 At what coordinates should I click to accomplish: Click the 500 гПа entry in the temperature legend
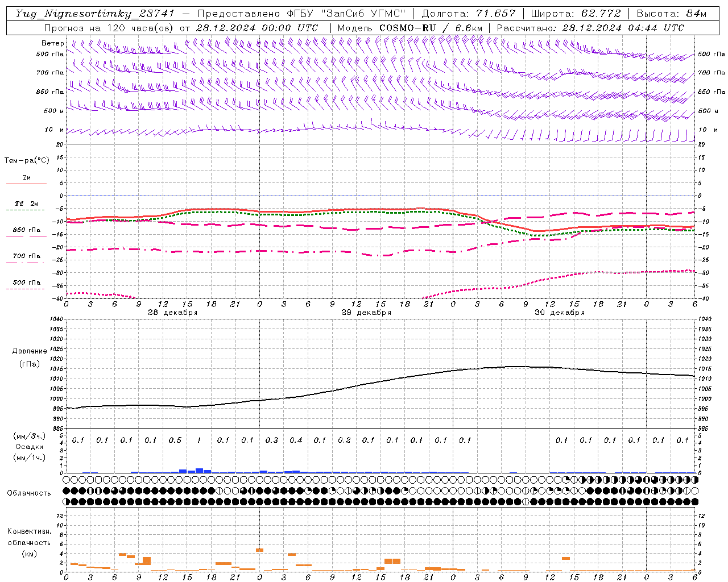[x=26, y=282]
